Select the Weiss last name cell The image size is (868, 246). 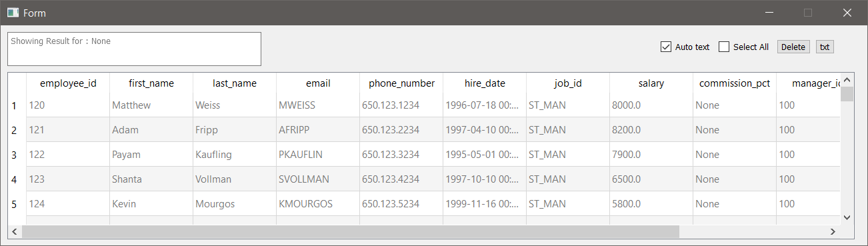tap(235, 105)
